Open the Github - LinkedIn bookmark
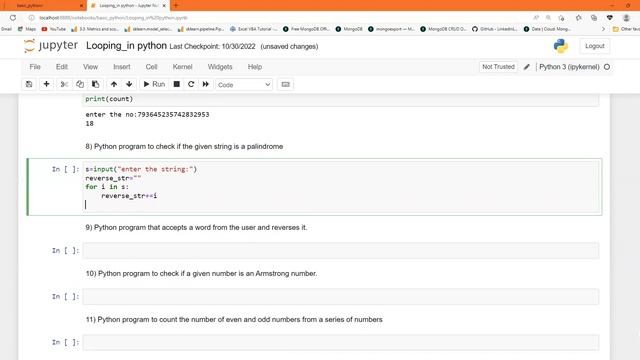 [x=495, y=29]
